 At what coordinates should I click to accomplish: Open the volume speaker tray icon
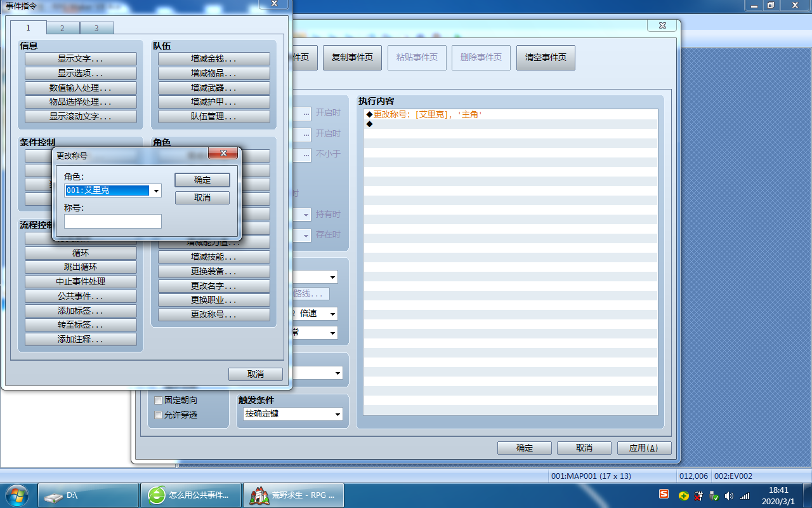pos(729,495)
